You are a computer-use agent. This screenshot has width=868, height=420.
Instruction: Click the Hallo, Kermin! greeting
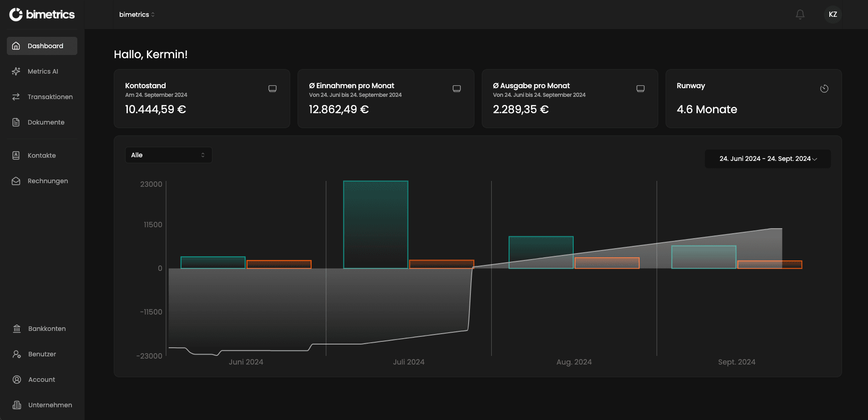pos(151,55)
